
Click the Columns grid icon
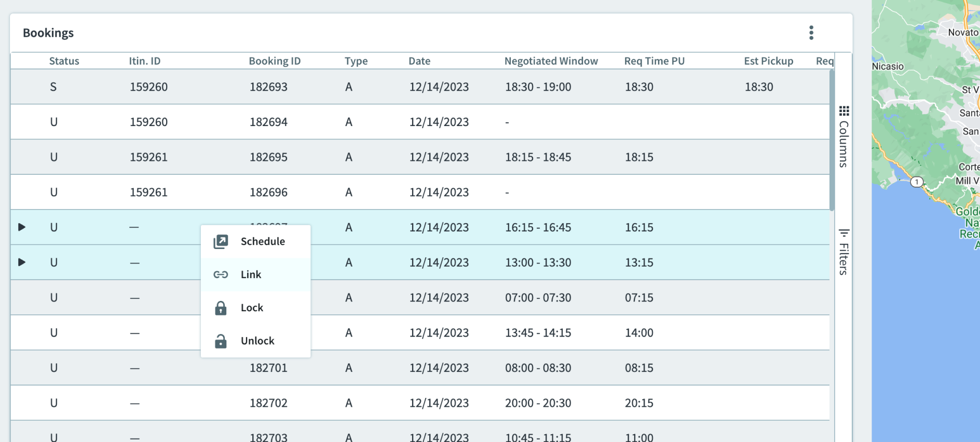(x=844, y=111)
